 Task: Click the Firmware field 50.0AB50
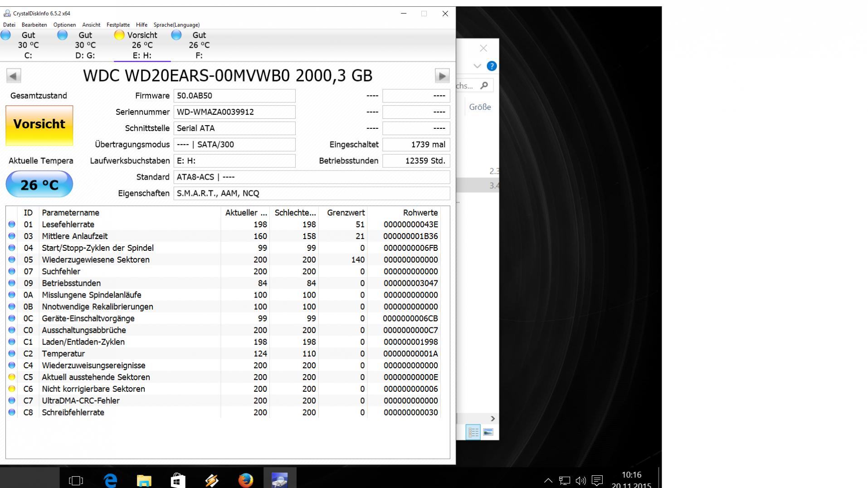pos(234,96)
